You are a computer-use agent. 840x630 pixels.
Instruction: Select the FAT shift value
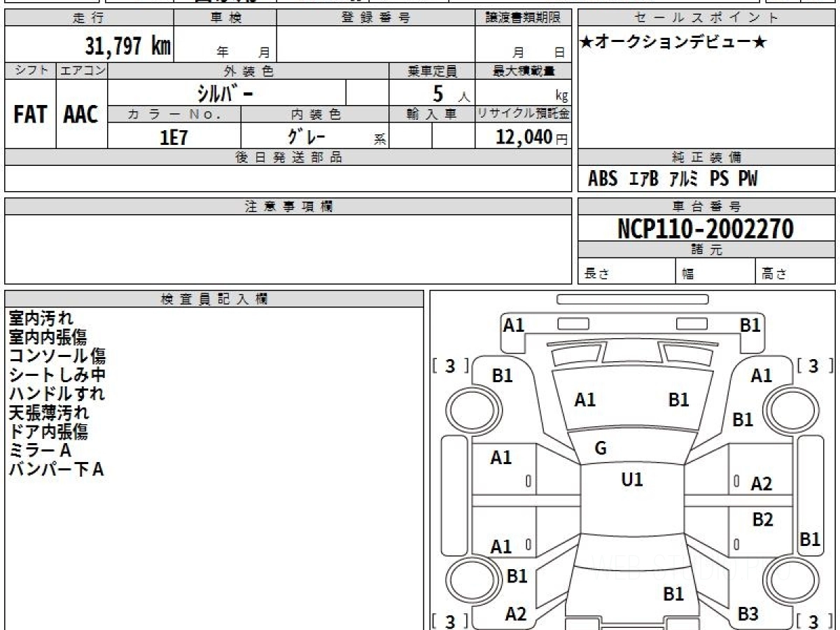click(30, 115)
